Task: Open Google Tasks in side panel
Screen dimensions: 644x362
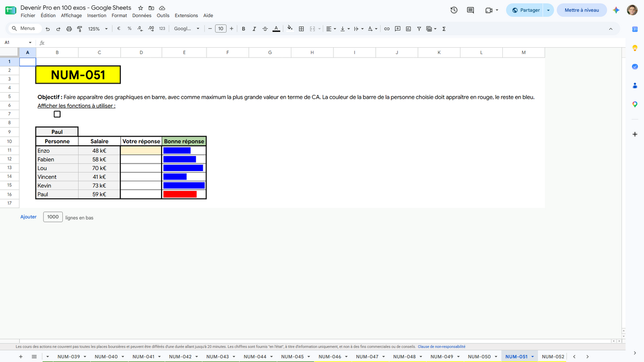Action: 634,67
